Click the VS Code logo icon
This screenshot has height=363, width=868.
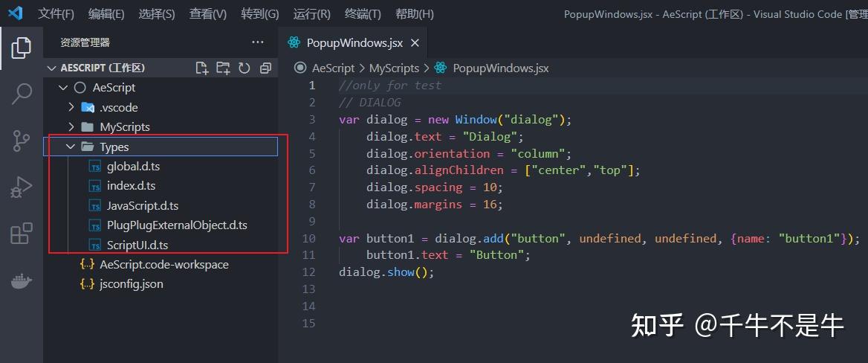[15, 13]
